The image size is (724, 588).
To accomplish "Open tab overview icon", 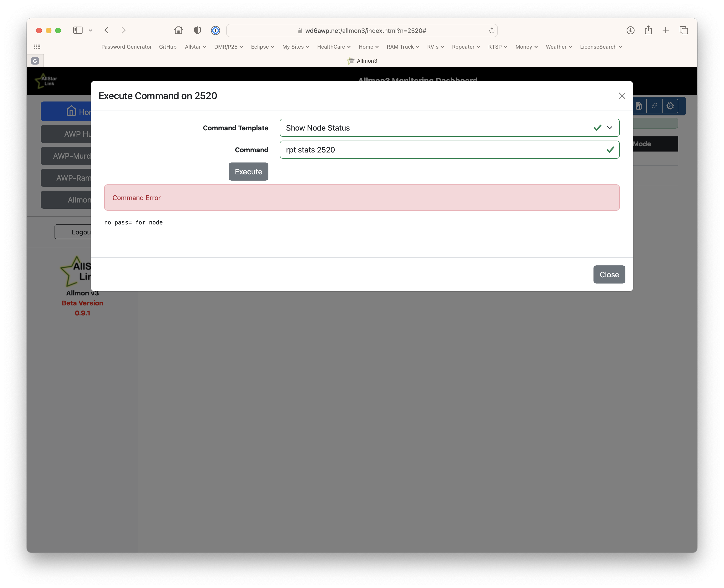I will pos(684,30).
